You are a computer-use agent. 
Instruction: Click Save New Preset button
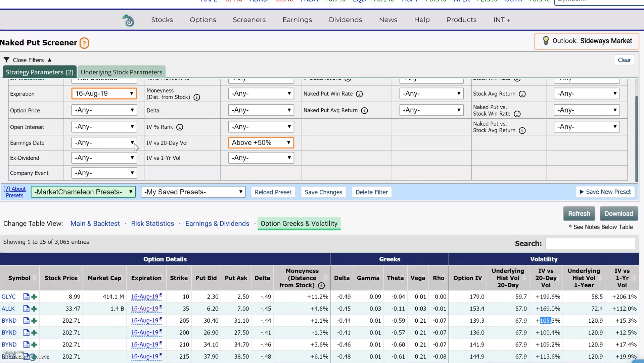(x=605, y=192)
